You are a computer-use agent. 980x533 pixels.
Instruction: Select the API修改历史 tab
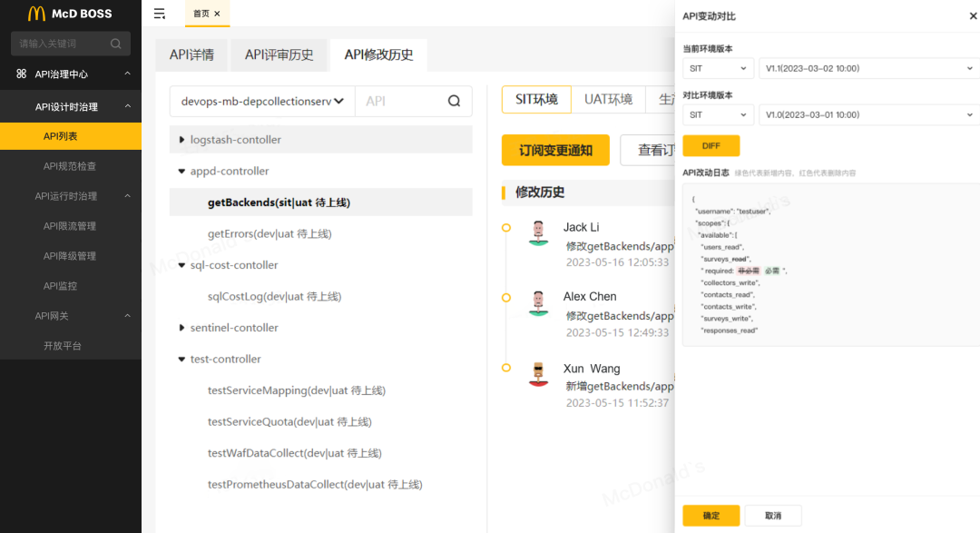click(378, 54)
